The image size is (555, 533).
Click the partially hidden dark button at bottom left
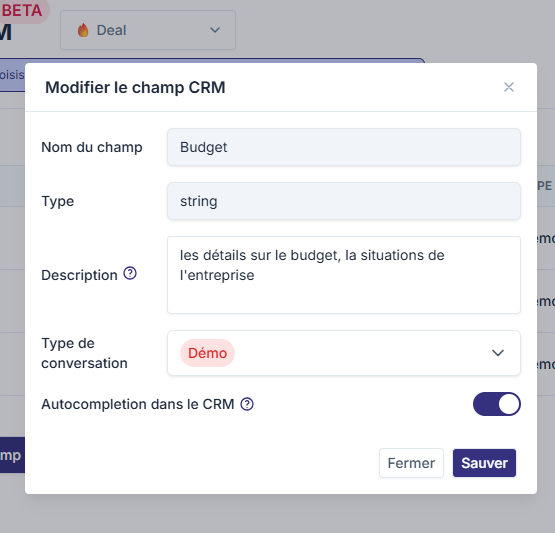tap(12, 455)
